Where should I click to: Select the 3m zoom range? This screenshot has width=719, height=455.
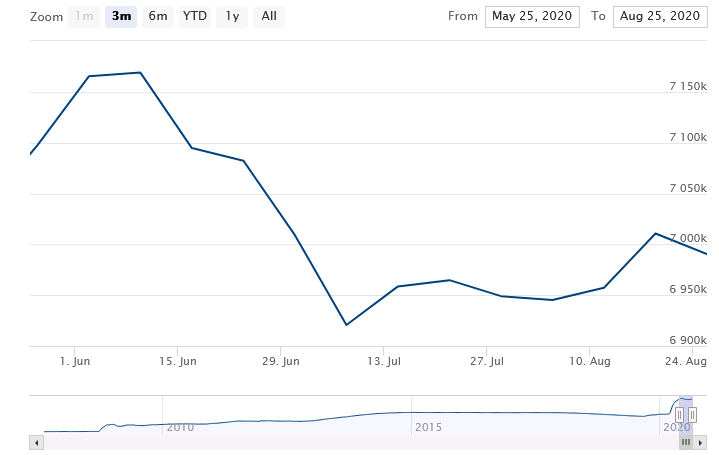(121, 16)
